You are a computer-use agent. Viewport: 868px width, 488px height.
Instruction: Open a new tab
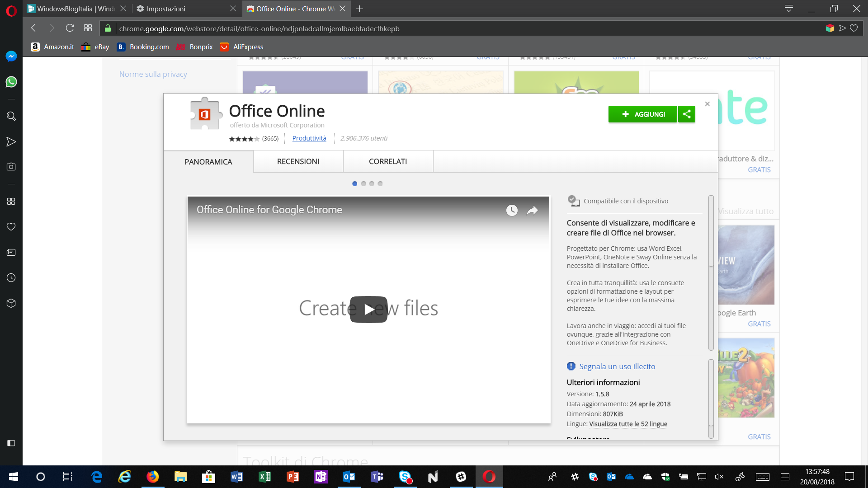point(360,9)
